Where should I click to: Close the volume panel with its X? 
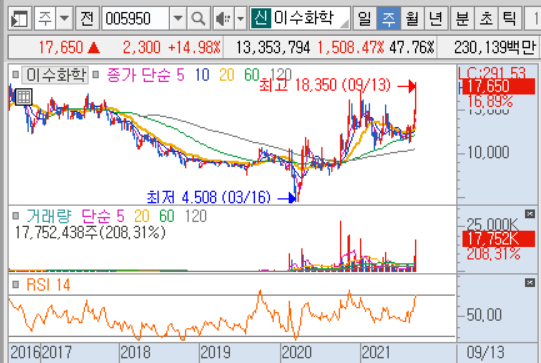pyautogui.click(x=530, y=214)
